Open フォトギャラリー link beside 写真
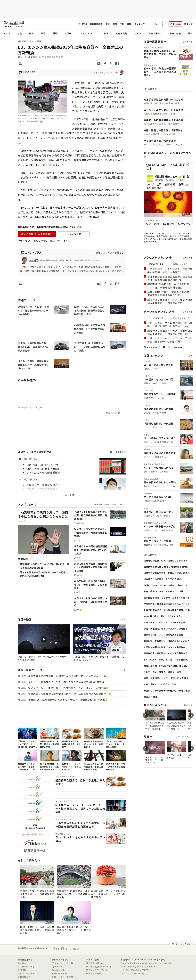The image size is (196, 980). [184, 736]
